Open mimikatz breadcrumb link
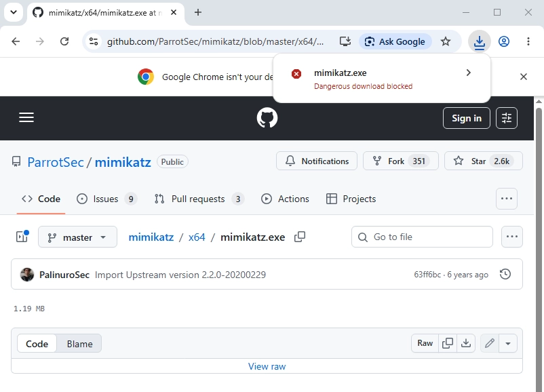Image resolution: width=544 pixels, height=392 pixels. [x=151, y=237]
